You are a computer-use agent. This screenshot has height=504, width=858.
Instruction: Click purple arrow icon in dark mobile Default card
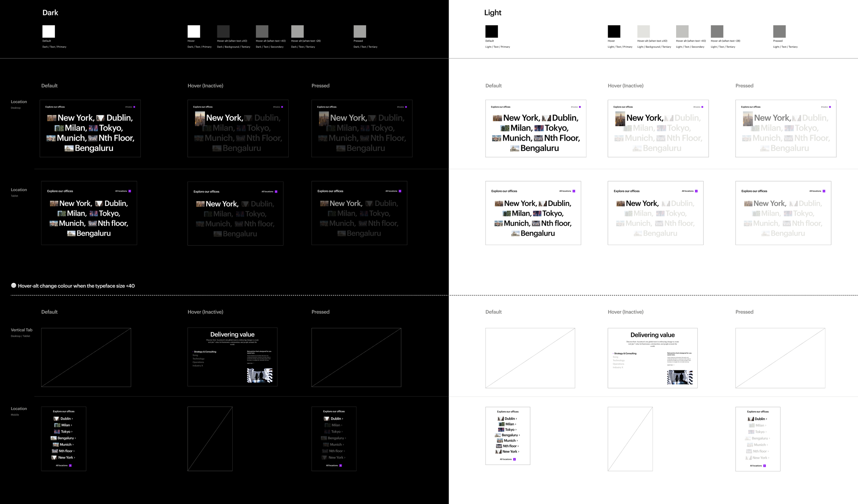70,466
